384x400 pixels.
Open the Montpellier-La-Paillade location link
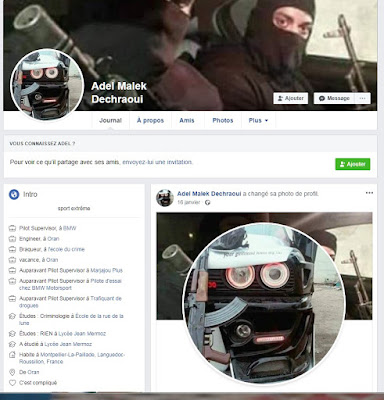coord(72,358)
